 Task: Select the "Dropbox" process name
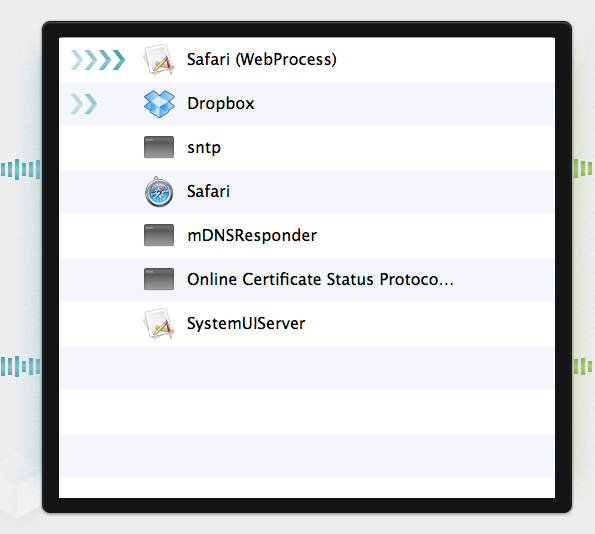[221, 104]
